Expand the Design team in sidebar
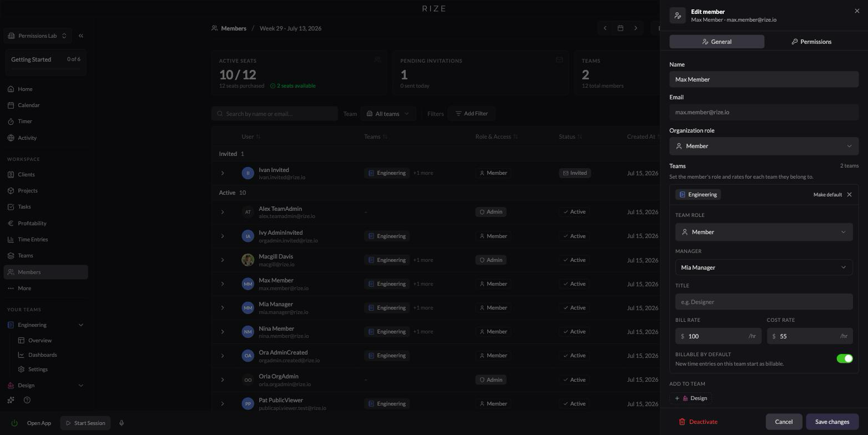Viewport: 868px width, 435px height. 81,385
